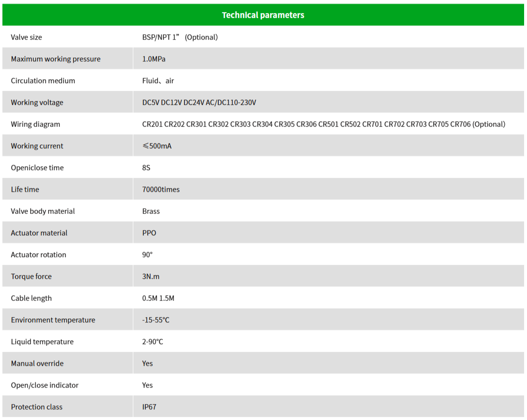Click the 3N.m torque force value
527x420 pixels.
pos(151,276)
